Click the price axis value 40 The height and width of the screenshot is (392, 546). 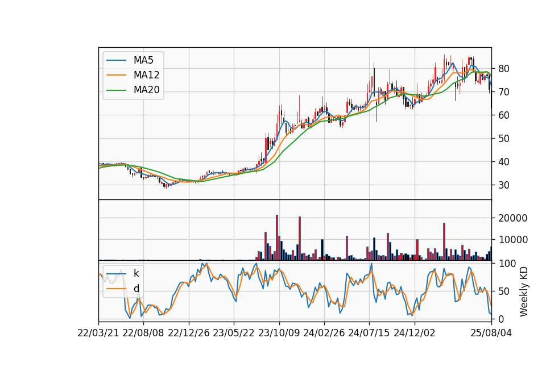(x=504, y=162)
